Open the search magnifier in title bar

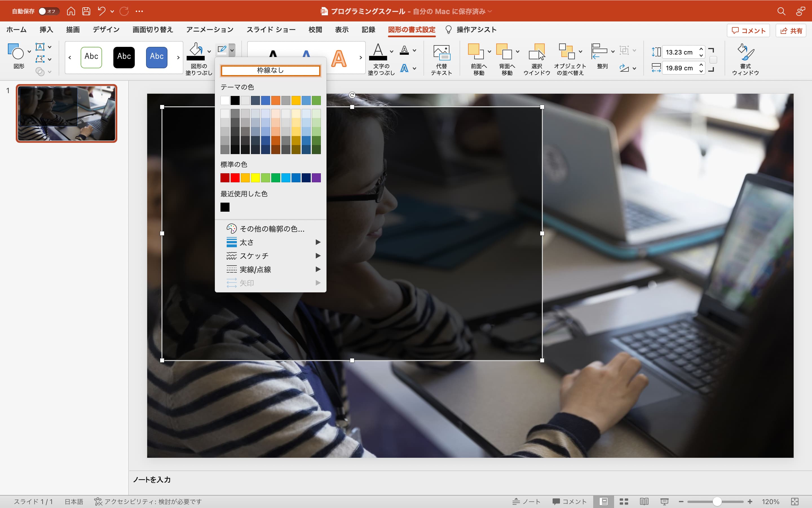pyautogui.click(x=781, y=11)
